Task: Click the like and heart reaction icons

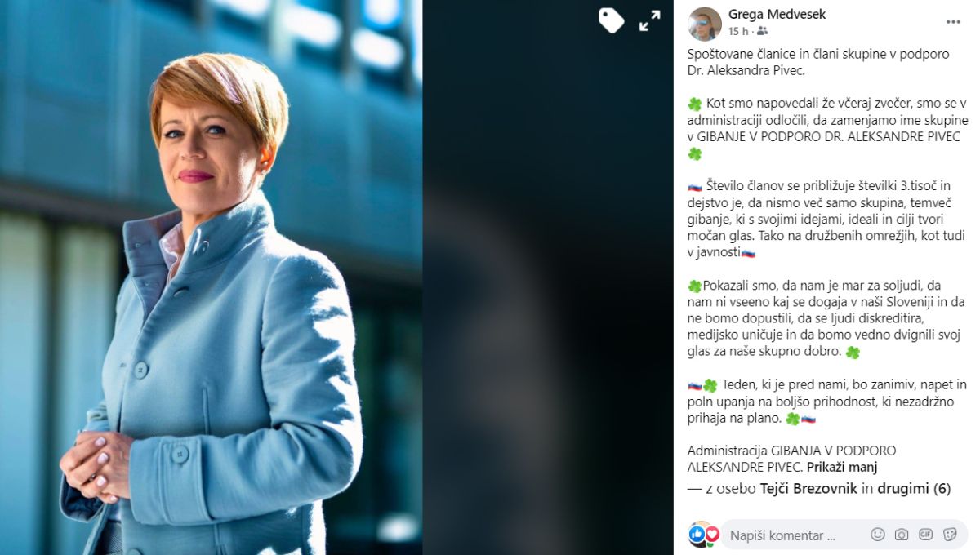Action: click(x=703, y=534)
